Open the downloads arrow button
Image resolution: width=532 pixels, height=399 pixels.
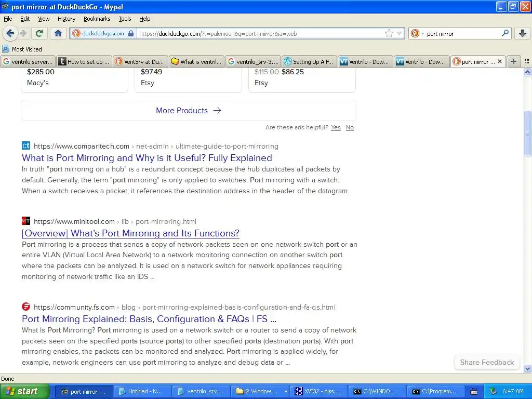(523, 33)
